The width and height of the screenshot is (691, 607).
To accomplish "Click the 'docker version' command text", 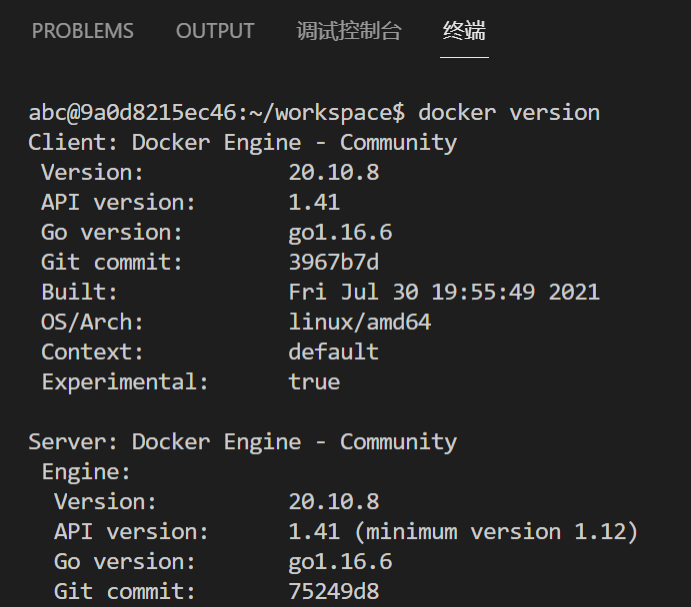I will (509, 112).
